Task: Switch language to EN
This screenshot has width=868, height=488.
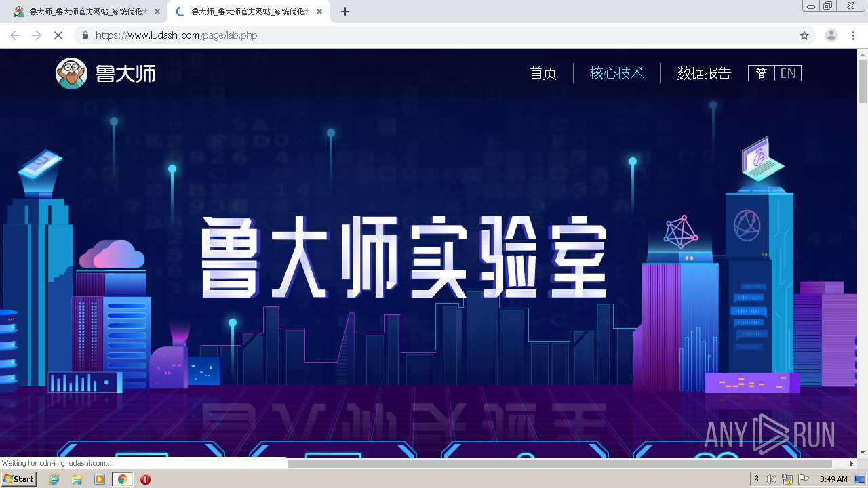Action: pyautogui.click(x=788, y=73)
